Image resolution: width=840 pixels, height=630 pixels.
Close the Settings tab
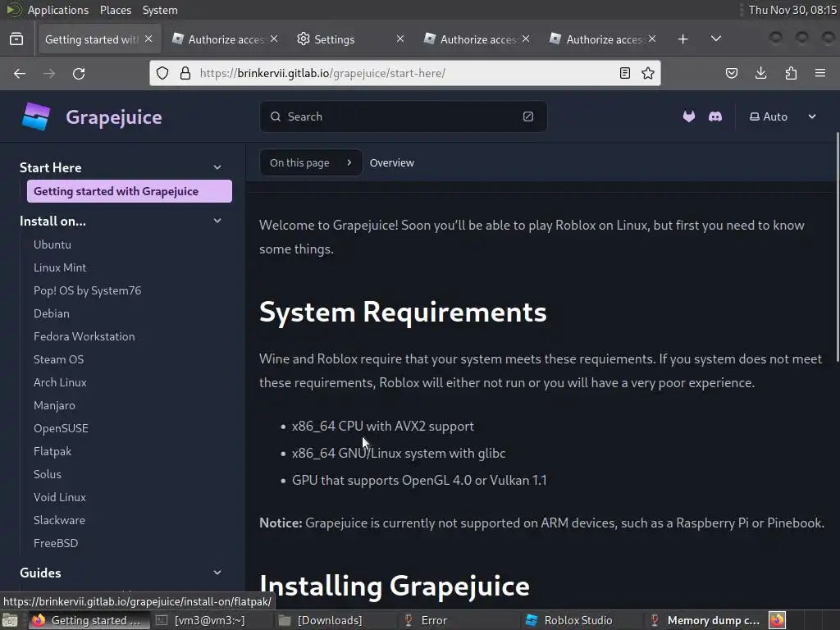(399, 39)
